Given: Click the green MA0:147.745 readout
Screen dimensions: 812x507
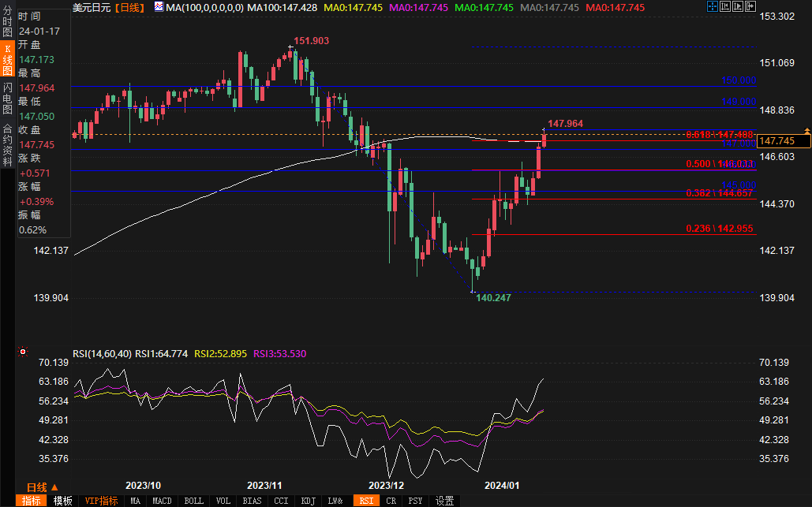Looking at the screenshot, I should (485, 8).
